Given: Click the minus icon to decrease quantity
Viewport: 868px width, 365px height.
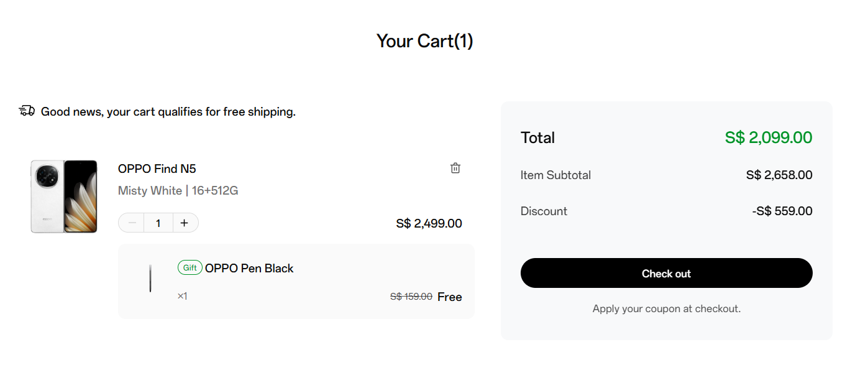Looking at the screenshot, I should [130, 222].
